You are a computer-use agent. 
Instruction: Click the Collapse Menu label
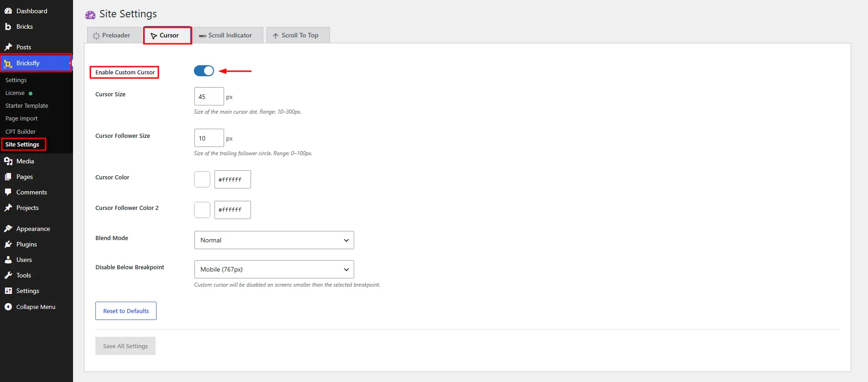click(36, 307)
